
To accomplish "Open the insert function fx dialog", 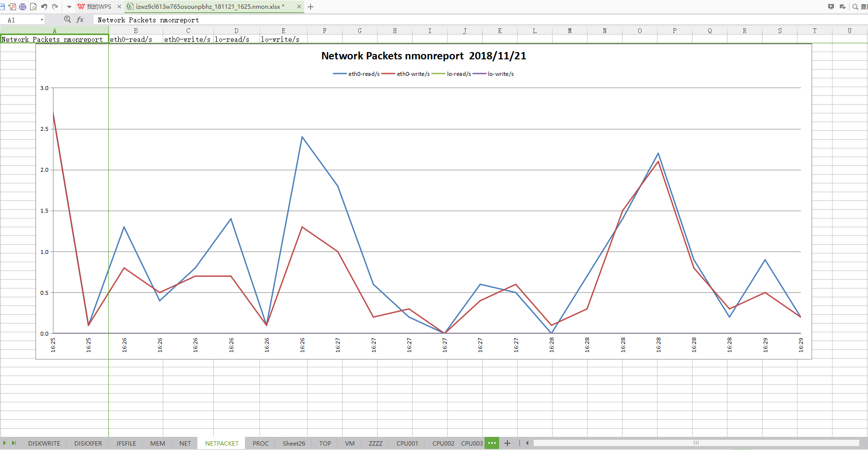I will coord(80,20).
